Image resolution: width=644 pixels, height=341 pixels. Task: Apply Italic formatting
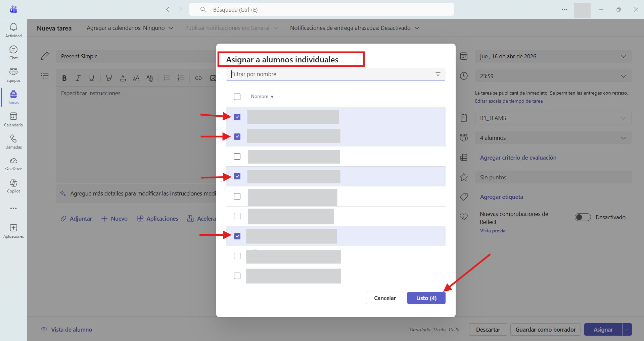(x=78, y=78)
